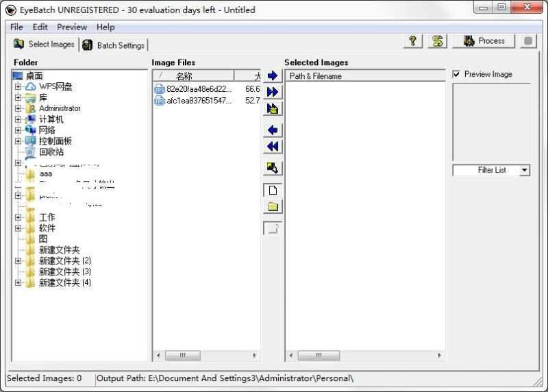Image resolution: width=548 pixels, height=392 pixels.
Task: Click the yellow question mark help button
Action: click(412, 41)
